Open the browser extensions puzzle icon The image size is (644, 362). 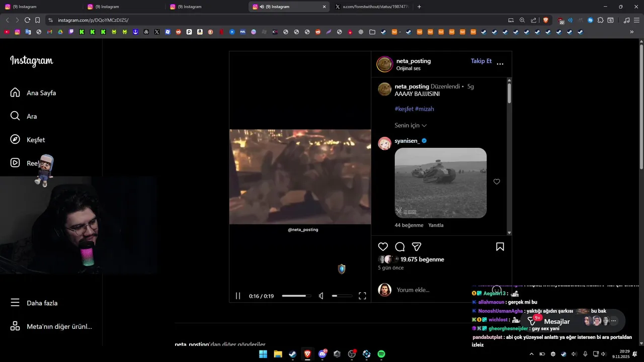600,20
